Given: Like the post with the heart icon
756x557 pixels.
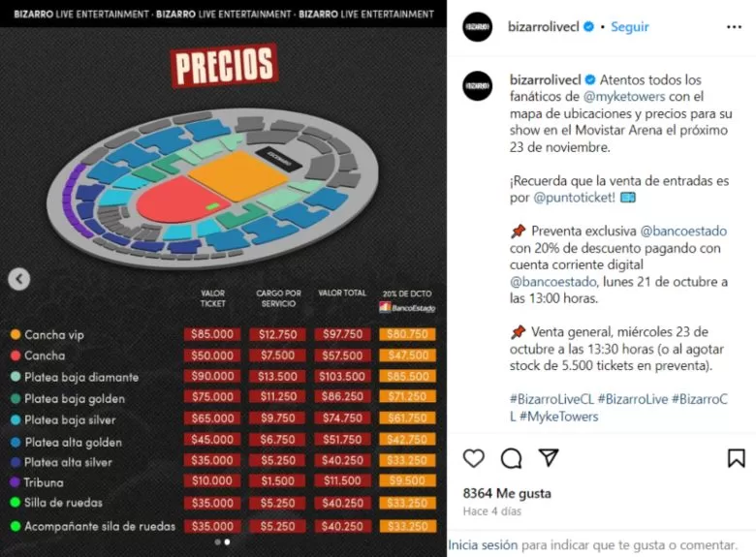Looking at the screenshot, I should (474, 458).
